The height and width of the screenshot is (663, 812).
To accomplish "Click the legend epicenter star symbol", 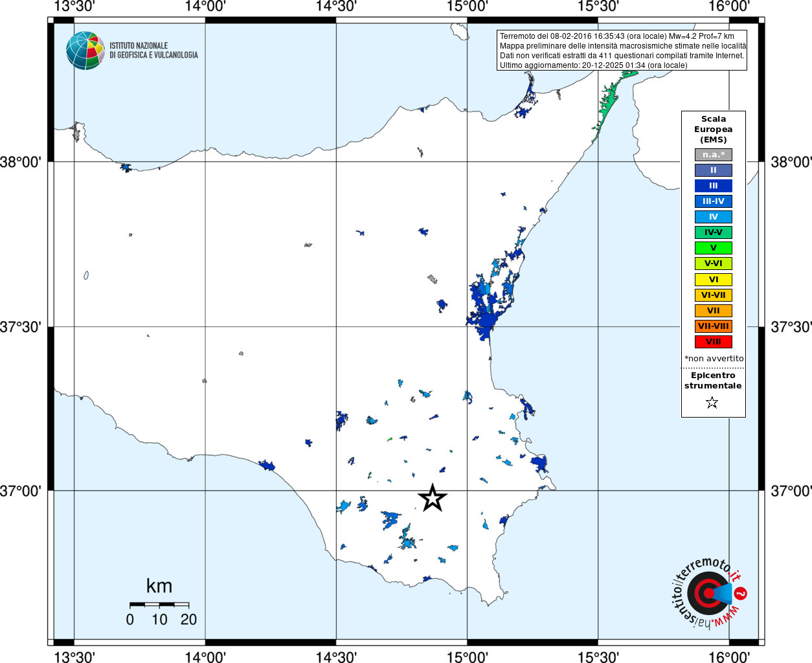I will (712, 403).
